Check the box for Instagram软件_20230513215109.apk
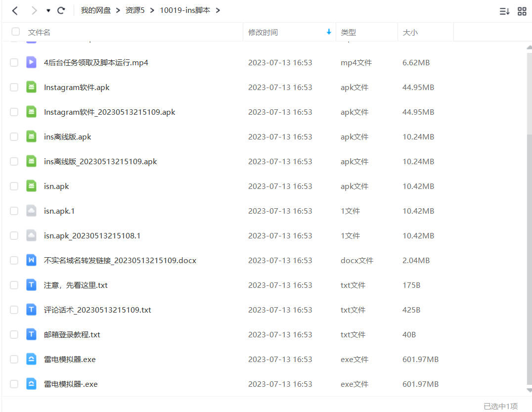Viewport: 532px width, 412px height. click(x=14, y=112)
